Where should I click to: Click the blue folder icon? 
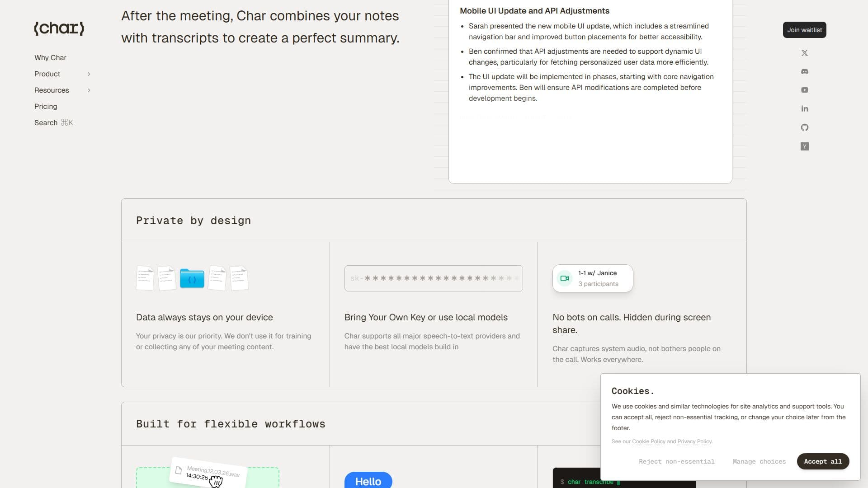[192, 278]
